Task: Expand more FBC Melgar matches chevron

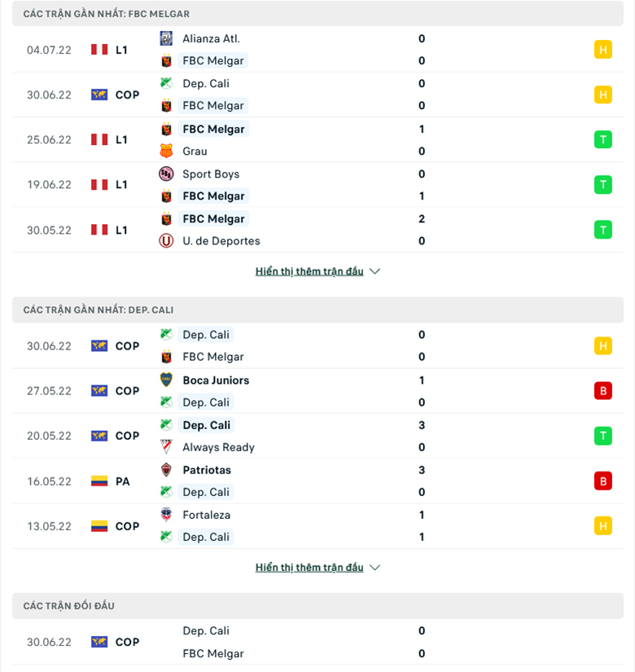Action: coord(375,271)
